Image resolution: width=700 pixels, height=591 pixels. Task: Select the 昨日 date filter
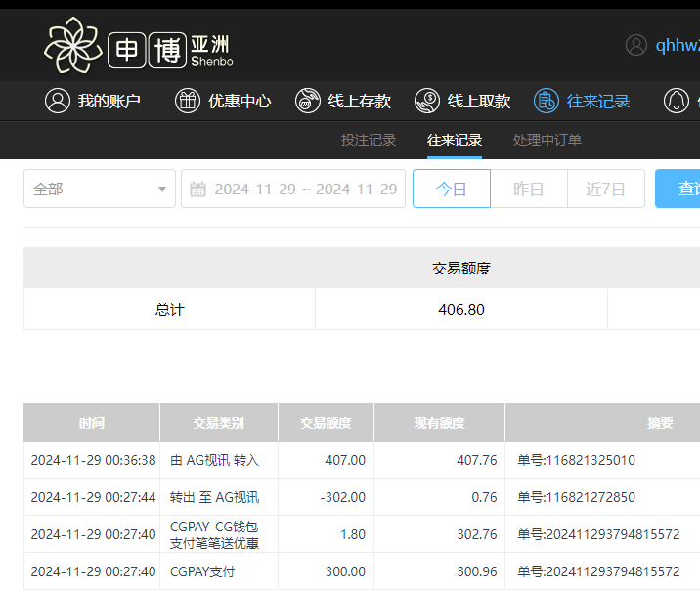528,189
